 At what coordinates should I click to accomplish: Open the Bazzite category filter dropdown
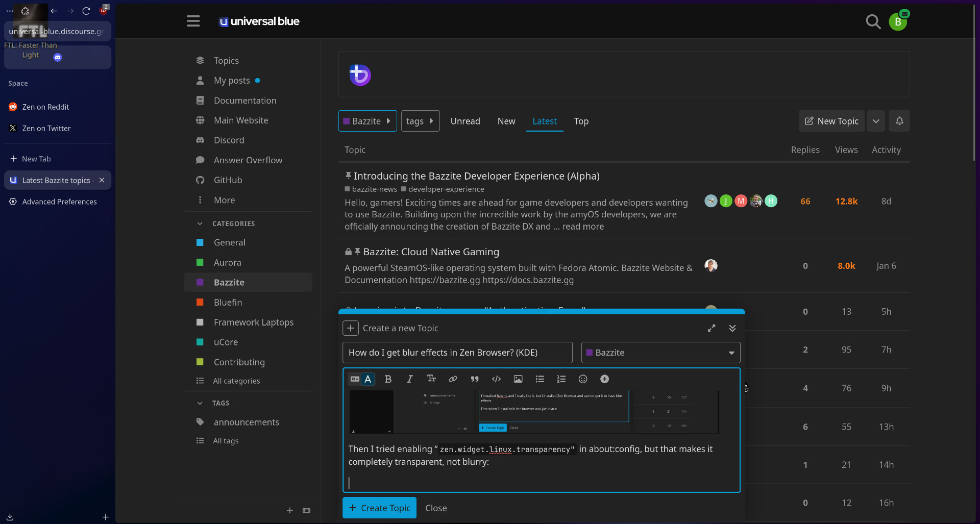point(367,121)
